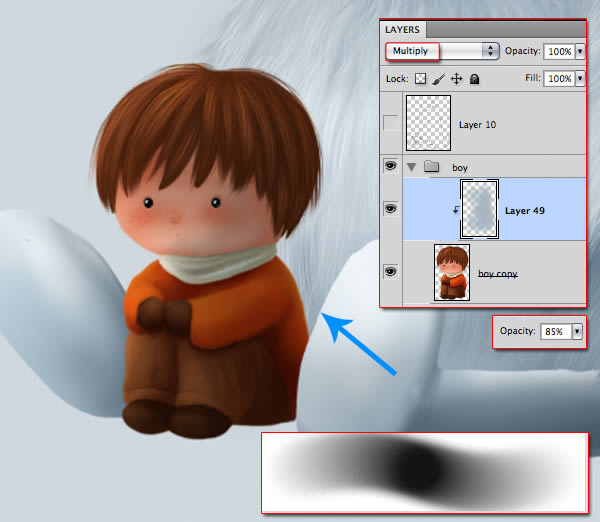This screenshot has width=600, height=522.
Task: Switch to the LAYERS tab
Action: coord(403,29)
